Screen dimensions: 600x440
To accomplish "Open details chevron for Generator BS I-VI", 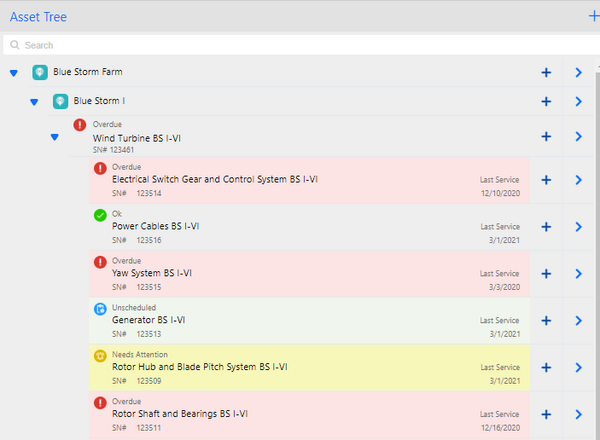I will (x=578, y=321).
